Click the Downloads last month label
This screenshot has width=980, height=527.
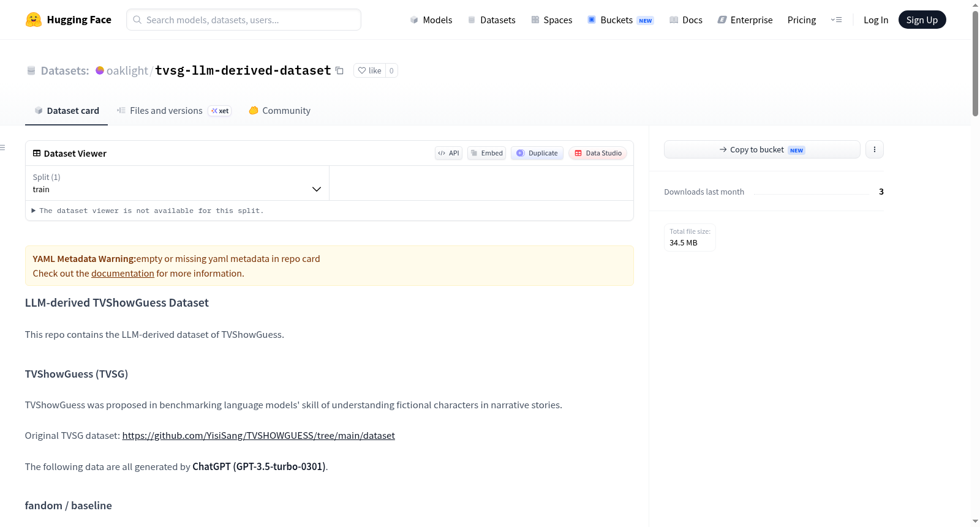click(704, 192)
